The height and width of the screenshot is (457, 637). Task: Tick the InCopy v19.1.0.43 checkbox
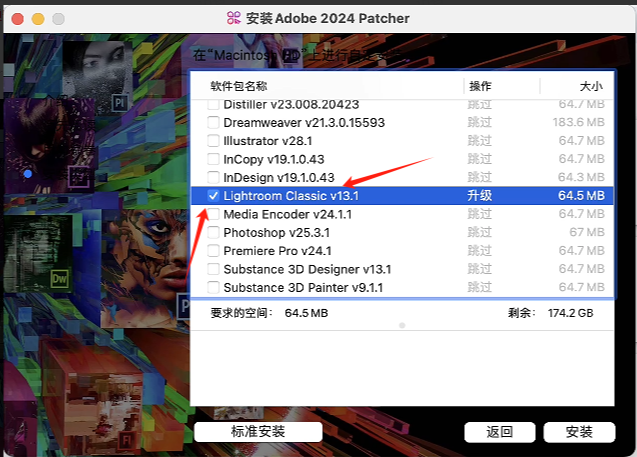click(x=213, y=159)
